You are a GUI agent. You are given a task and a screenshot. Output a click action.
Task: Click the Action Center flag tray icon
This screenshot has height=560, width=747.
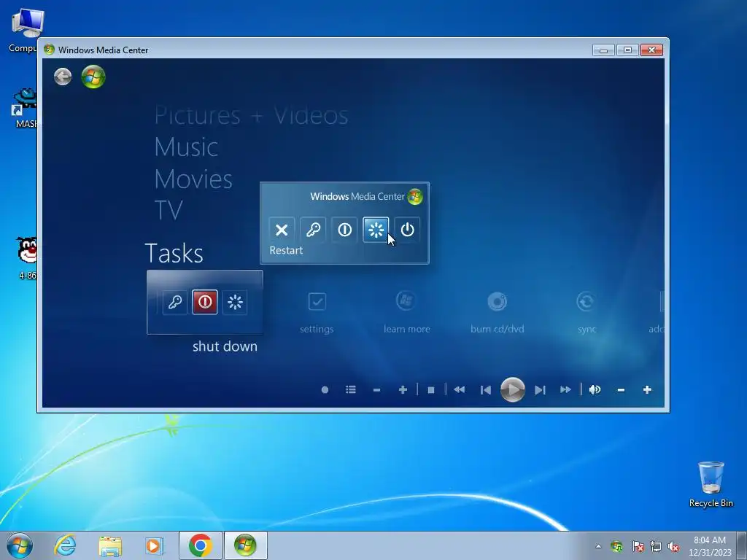point(638,546)
